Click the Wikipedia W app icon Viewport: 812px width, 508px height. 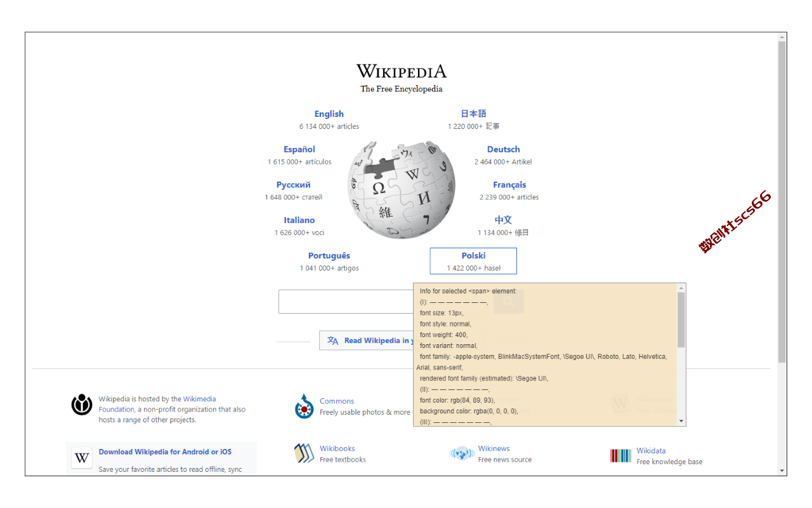[x=82, y=458]
